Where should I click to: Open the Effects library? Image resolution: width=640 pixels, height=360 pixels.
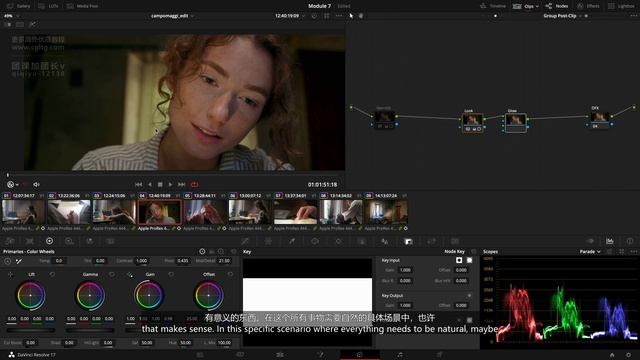pyautogui.click(x=588, y=6)
